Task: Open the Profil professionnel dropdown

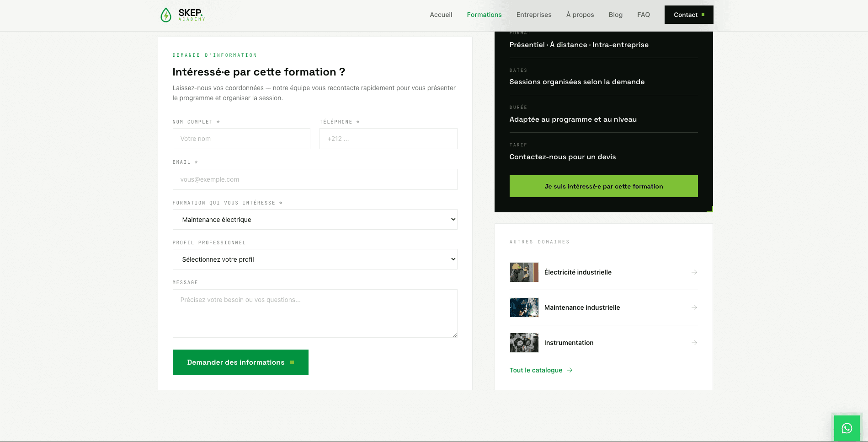Action: coord(315,259)
